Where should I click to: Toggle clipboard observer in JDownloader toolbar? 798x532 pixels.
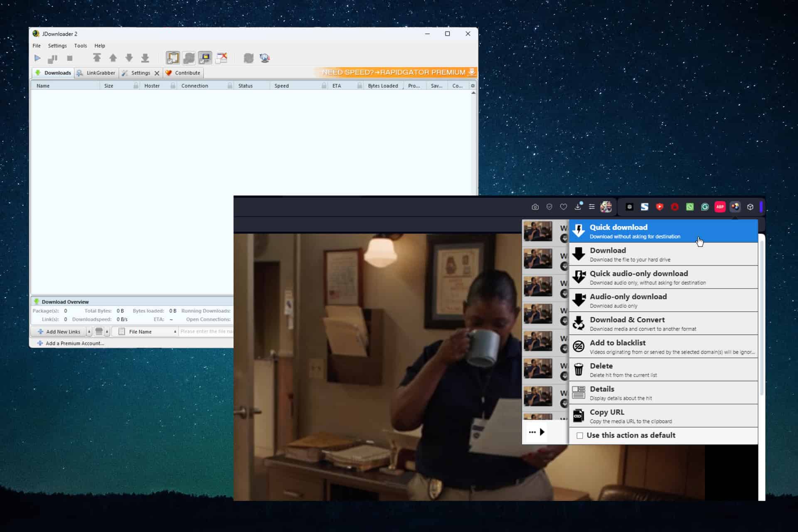[173, 58]
